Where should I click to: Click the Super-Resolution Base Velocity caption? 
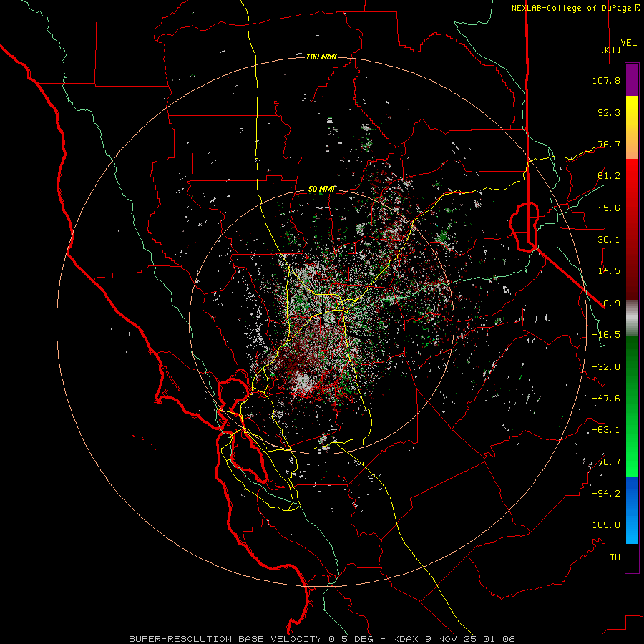click(321, 639)
